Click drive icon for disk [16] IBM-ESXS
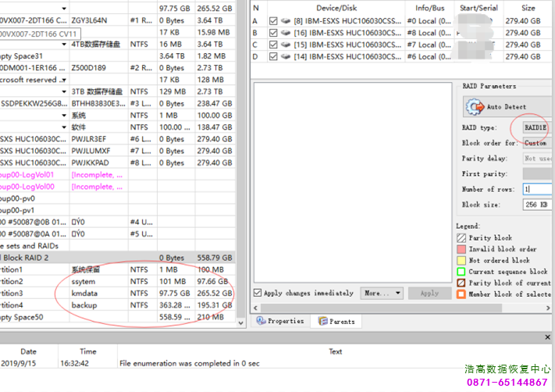This screenshot has width=555, height=392. coord(286,33)
